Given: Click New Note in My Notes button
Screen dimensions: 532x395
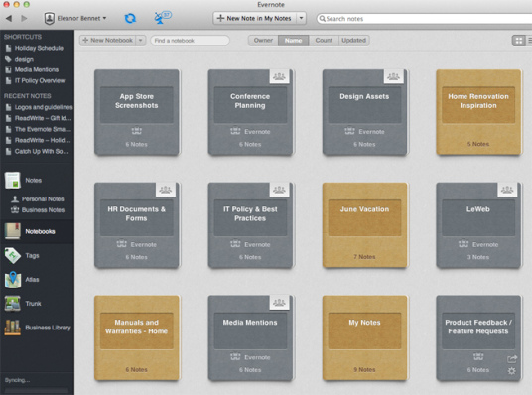Looking at the screenshot, I should 255,18.
